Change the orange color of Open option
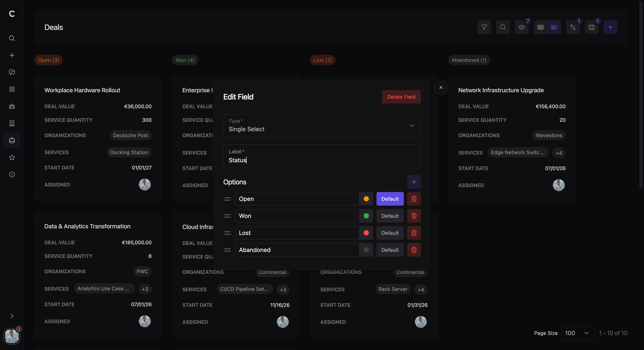 [366, 199]
